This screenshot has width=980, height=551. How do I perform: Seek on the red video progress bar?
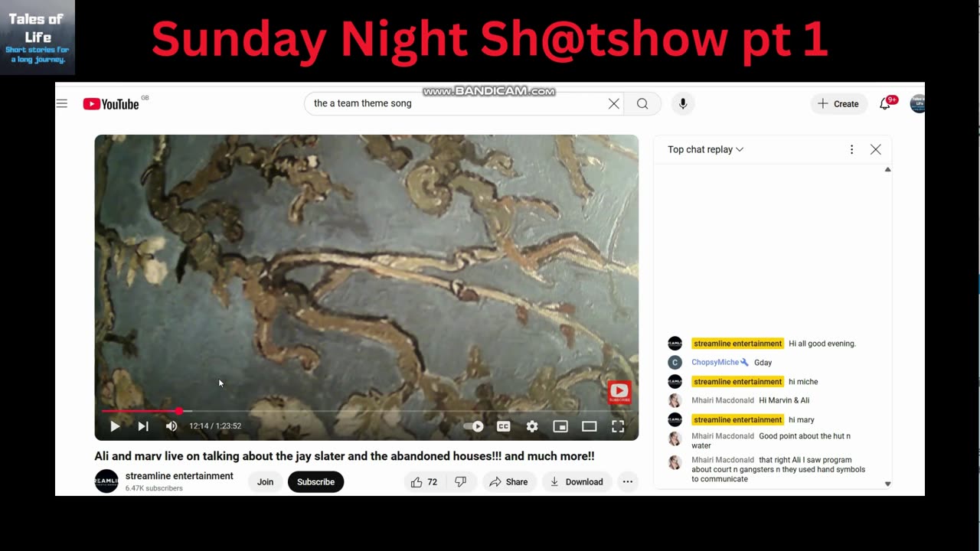point(366,411)
